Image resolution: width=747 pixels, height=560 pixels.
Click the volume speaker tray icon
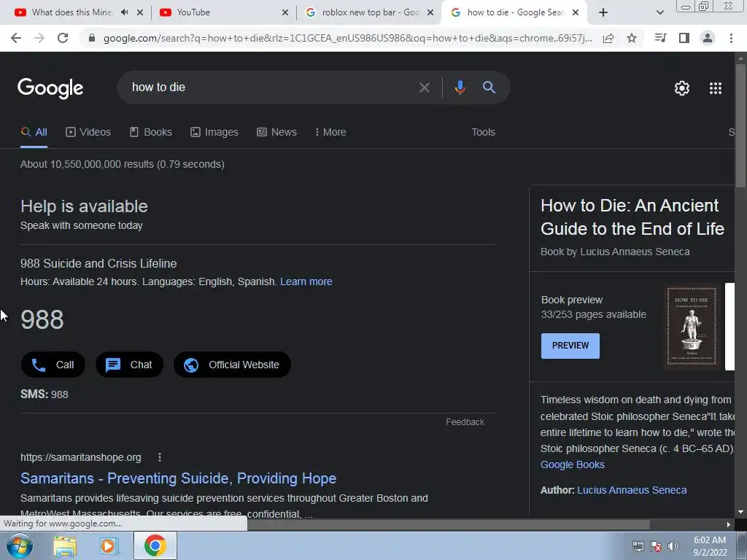(x=673, y=546)
